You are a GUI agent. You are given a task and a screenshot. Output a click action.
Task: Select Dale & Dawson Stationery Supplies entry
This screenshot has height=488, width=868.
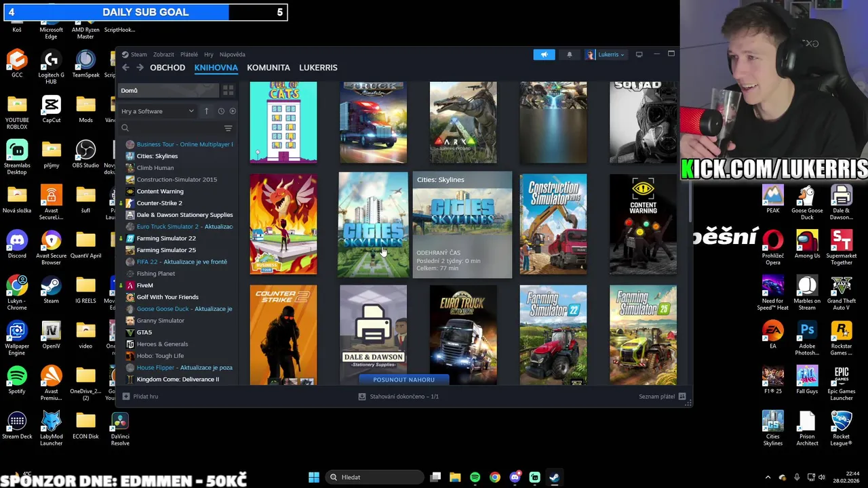tap(179, 215)
